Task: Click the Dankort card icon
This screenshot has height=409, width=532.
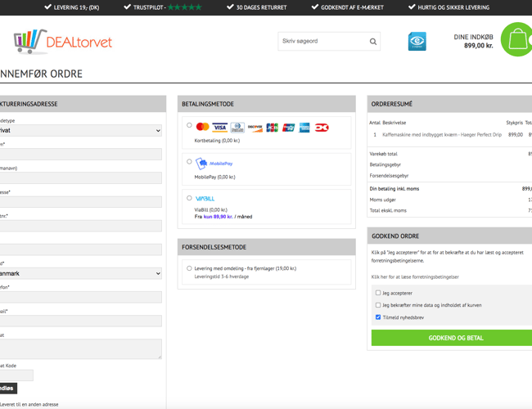Action: (322, 128)
